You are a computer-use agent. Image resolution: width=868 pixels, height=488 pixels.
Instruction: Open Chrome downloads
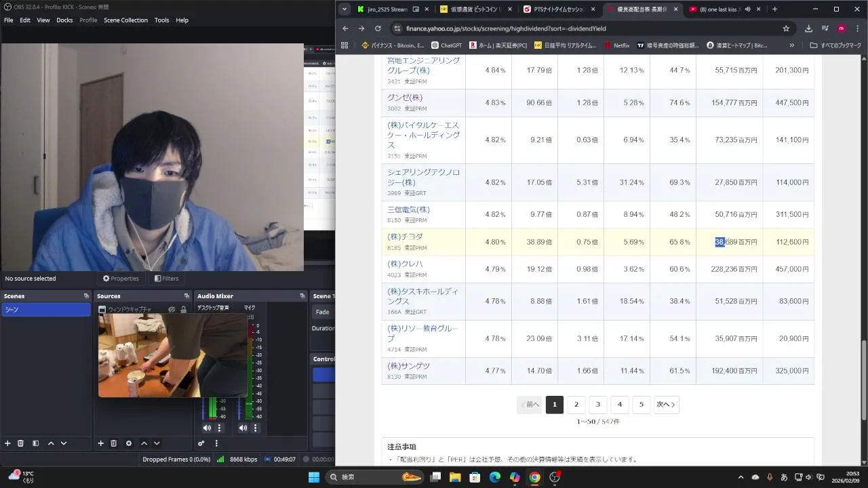[x=808, y=28]
